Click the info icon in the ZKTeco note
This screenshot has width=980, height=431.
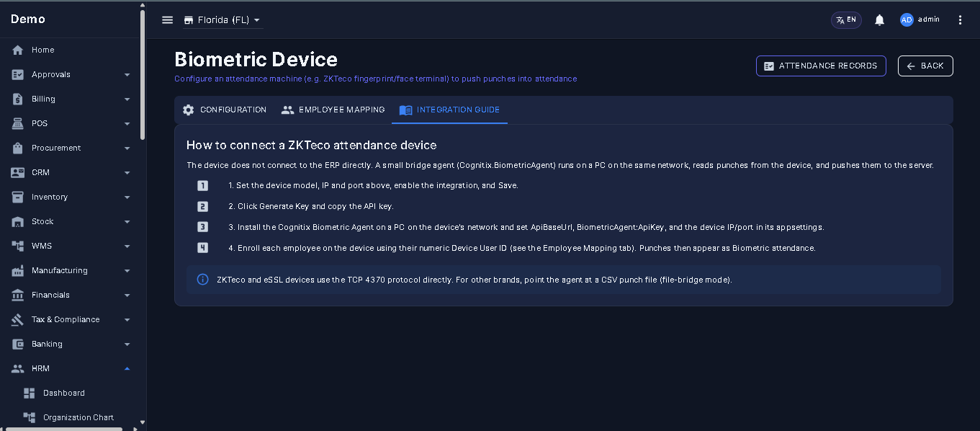pyautogui.click(x=203, y=279)
